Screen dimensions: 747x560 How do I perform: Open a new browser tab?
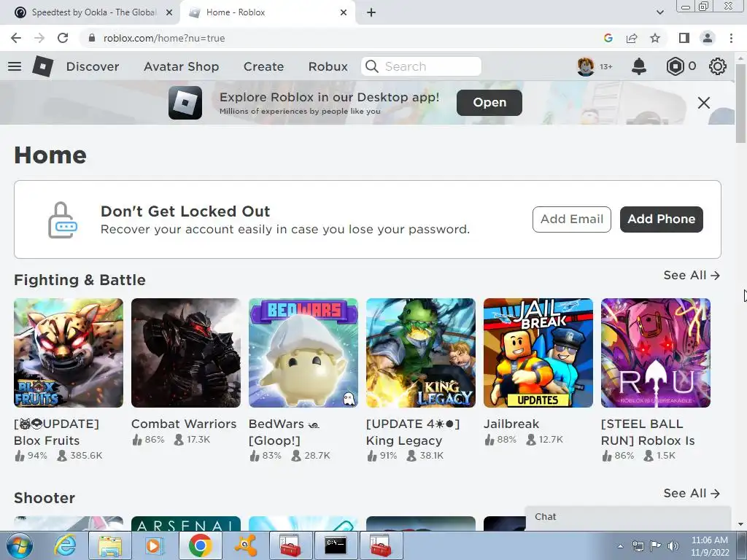pos(371,13)
